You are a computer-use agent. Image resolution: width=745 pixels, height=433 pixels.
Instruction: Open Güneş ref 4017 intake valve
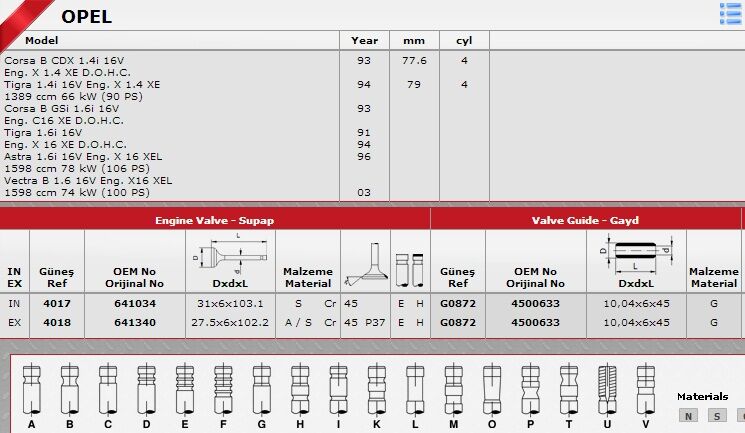point(57,303)
